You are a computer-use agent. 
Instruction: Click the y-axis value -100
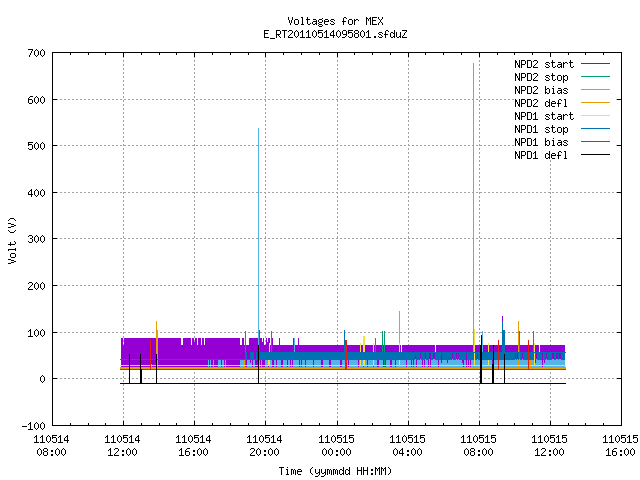[x=33, y=426]
